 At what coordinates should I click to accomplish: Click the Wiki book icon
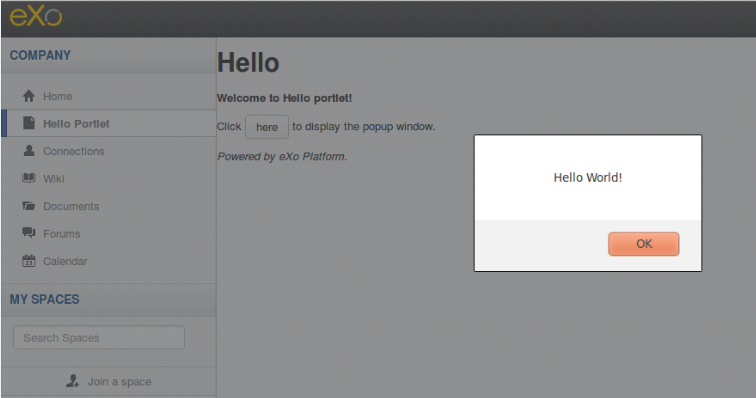(x=29, y=178)
